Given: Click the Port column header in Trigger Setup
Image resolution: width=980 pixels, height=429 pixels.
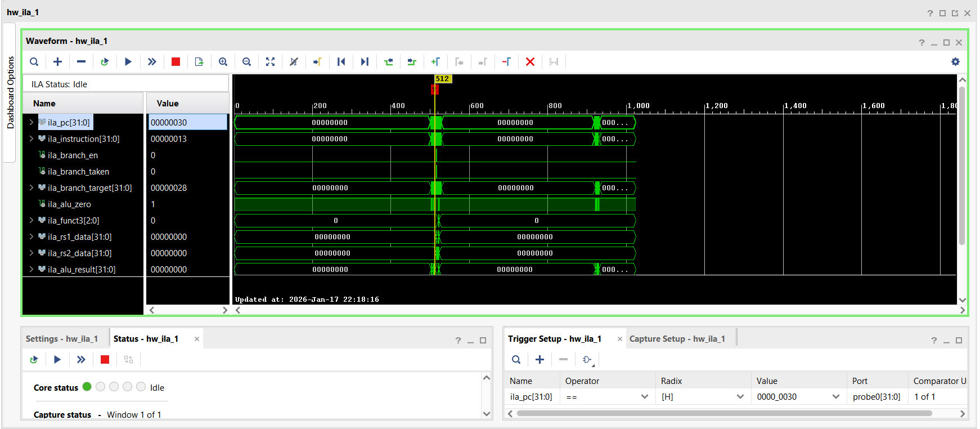Looking at the screenshot, I should [x=877, y=381].
